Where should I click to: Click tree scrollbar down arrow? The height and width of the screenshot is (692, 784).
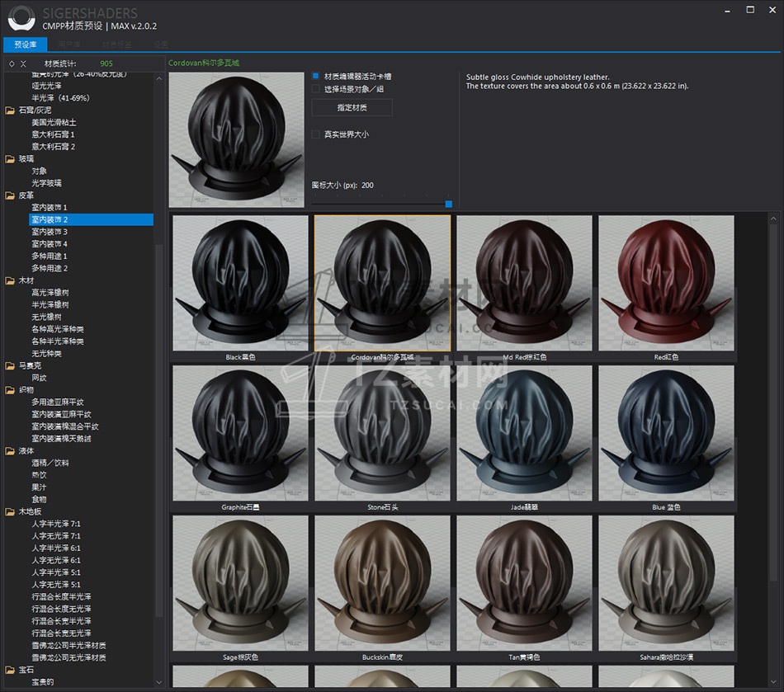159,682
